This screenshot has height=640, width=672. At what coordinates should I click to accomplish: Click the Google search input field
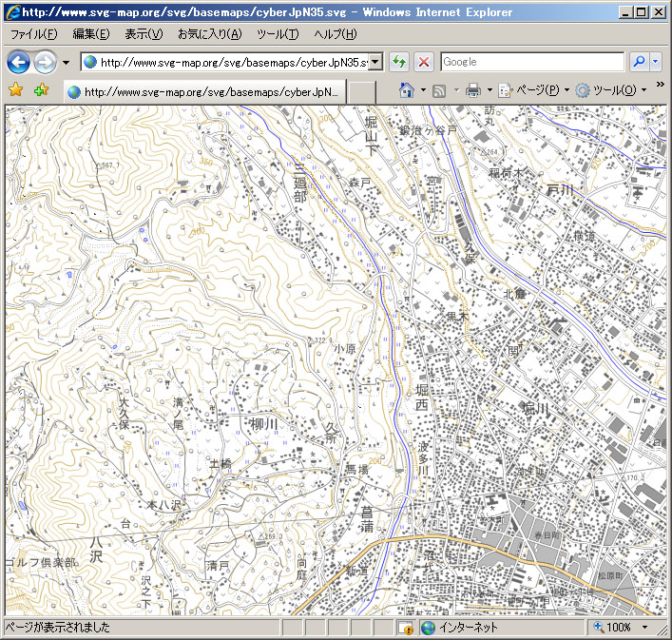[531, 62]
